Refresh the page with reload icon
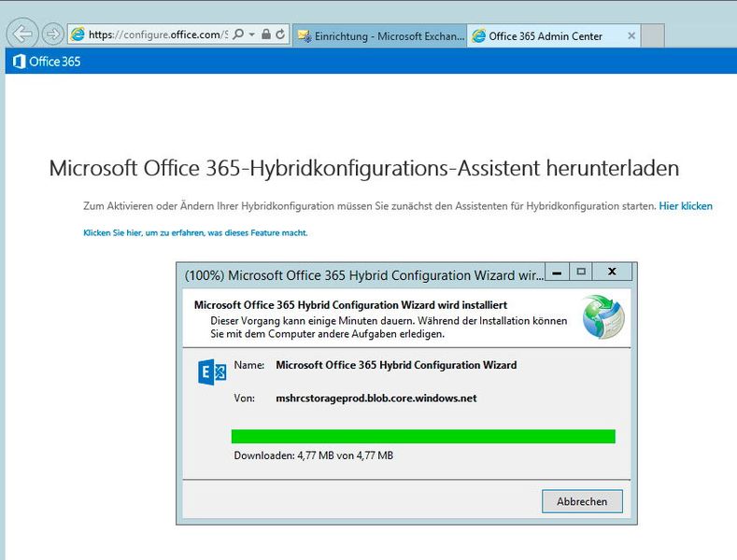 (280, 35)
